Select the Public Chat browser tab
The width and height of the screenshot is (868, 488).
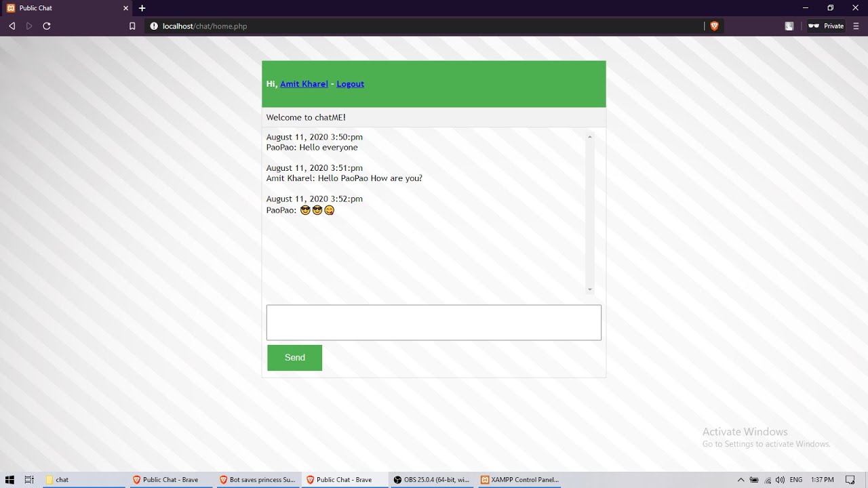(66, 8)
